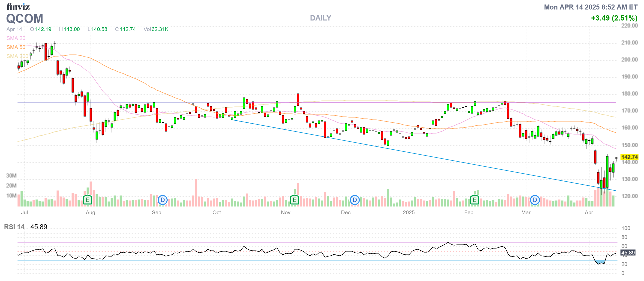Click the December dividend D marker

pos(355,200)
